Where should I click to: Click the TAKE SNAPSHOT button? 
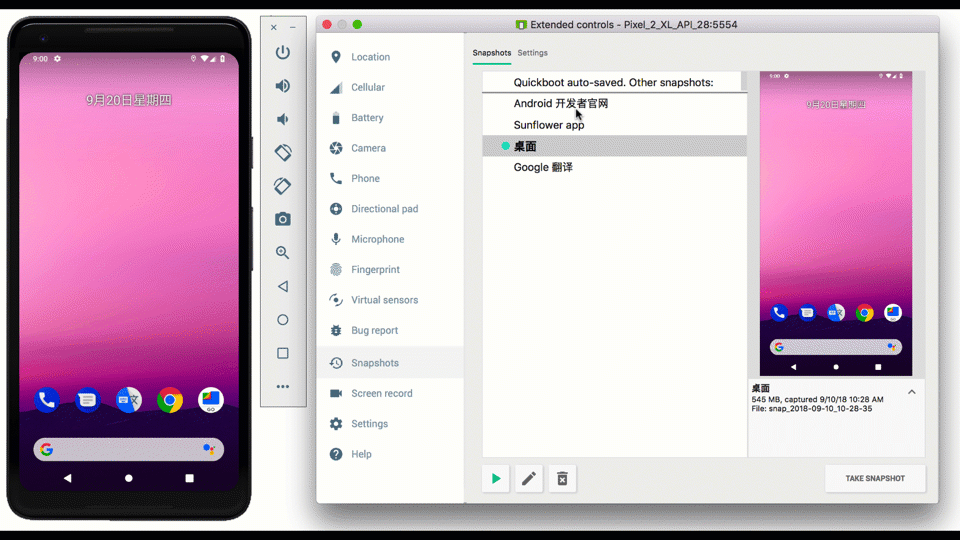click(x=875, y=478)
